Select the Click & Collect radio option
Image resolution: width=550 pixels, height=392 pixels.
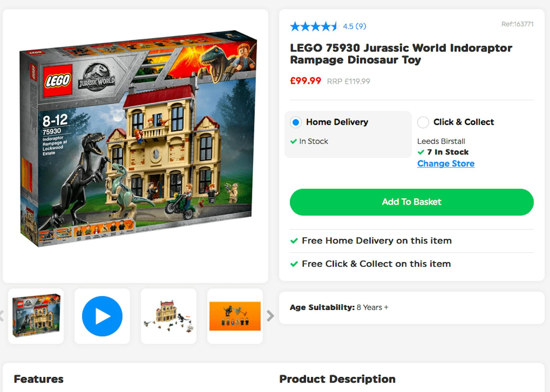coord(423,122)
